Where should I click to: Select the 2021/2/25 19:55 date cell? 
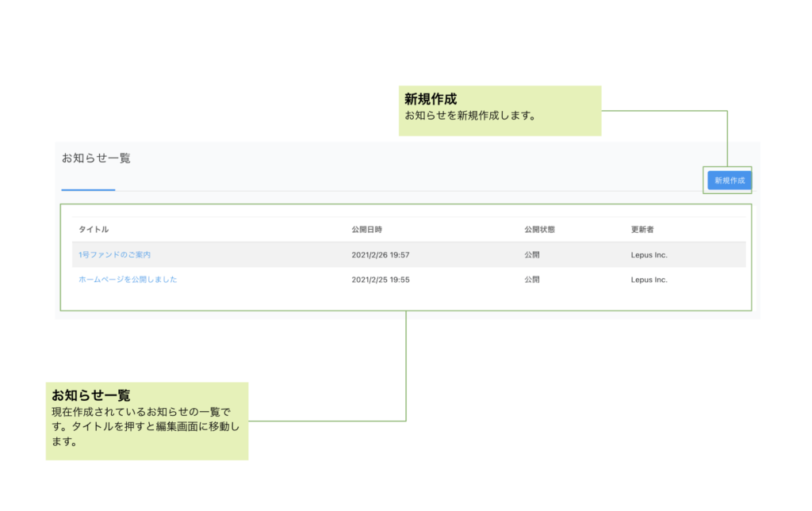click(380, 280)
